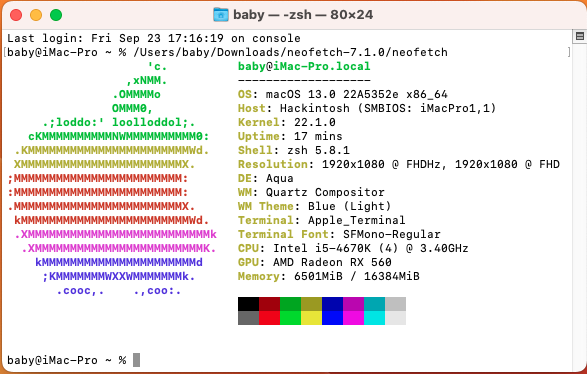The image size is (587, 374).
Task: Click the 'Terminal Font: SFMono-Regular' line
Action: coord(339,234)
